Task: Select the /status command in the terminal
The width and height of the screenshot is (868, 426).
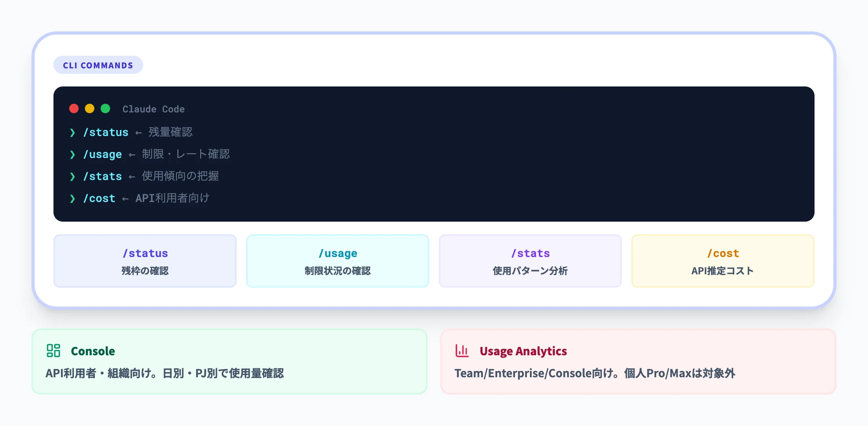Action: [x=106, y=132]
